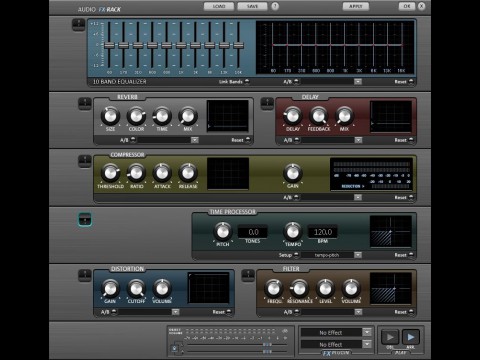
Task: Play the original signal
Action: (x=390, y=337)
